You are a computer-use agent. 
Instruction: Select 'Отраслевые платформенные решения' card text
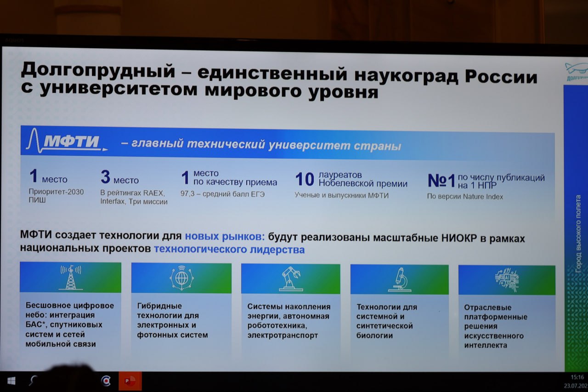click(495, 326)
